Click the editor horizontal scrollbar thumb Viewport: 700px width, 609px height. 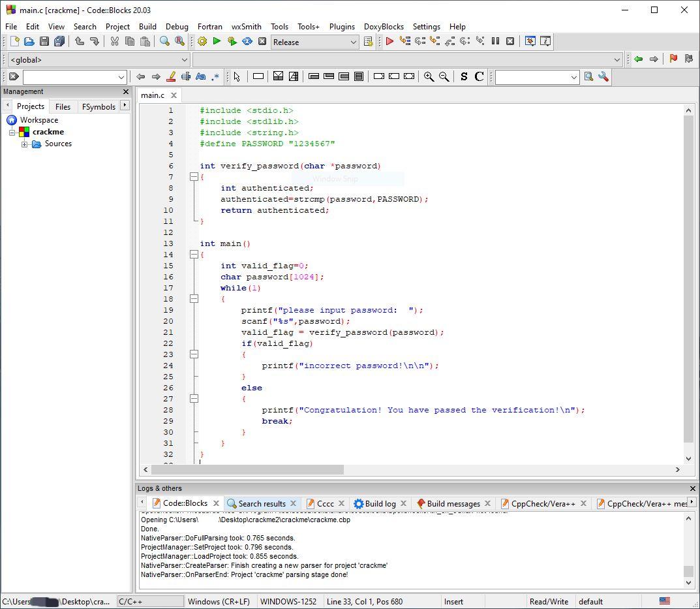pos(247,469)
